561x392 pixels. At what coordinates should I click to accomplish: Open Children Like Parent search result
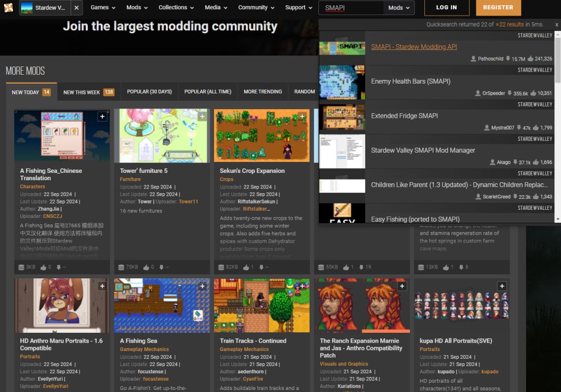[x=459, y=185]
